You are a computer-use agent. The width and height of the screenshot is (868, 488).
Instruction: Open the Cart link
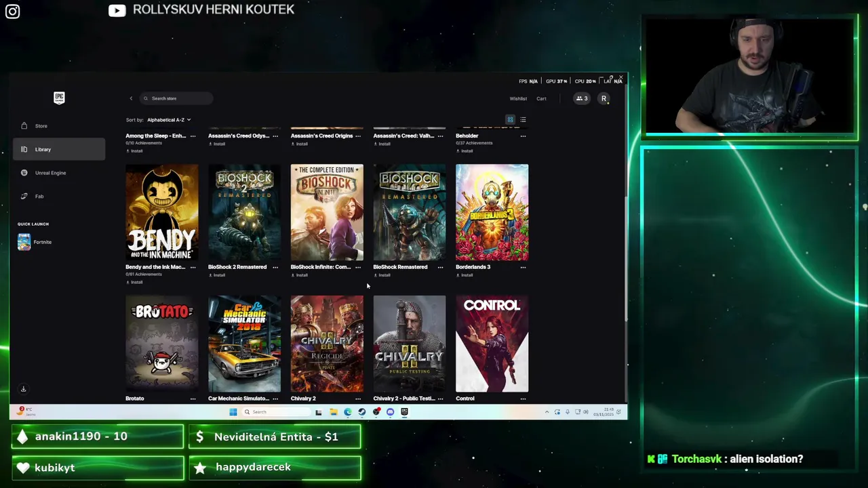[541, 98]
